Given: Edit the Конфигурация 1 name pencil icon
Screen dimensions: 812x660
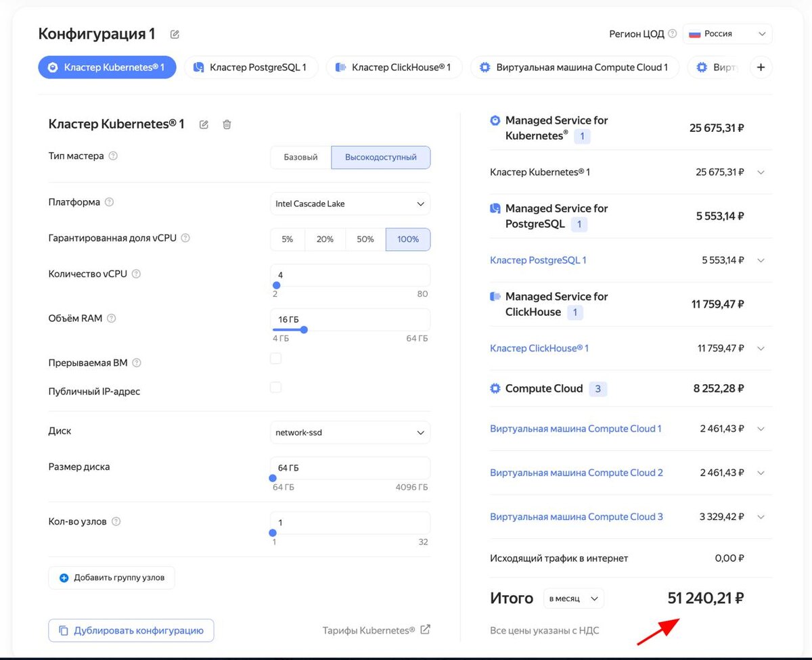Looking at the screenshot, I should click(x=175, y=34).
